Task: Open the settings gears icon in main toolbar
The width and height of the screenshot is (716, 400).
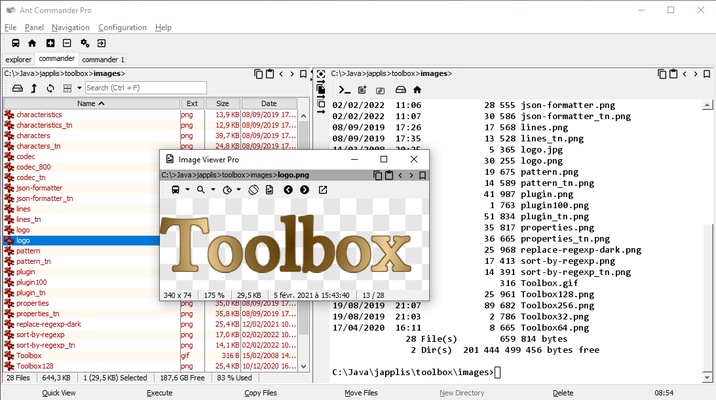Action: coord(85,43)
